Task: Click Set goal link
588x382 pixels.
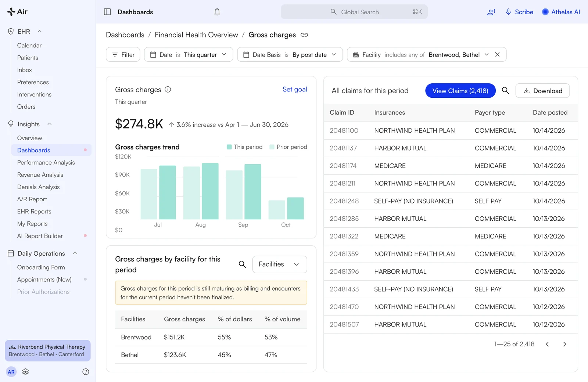Action: (295, 89)
